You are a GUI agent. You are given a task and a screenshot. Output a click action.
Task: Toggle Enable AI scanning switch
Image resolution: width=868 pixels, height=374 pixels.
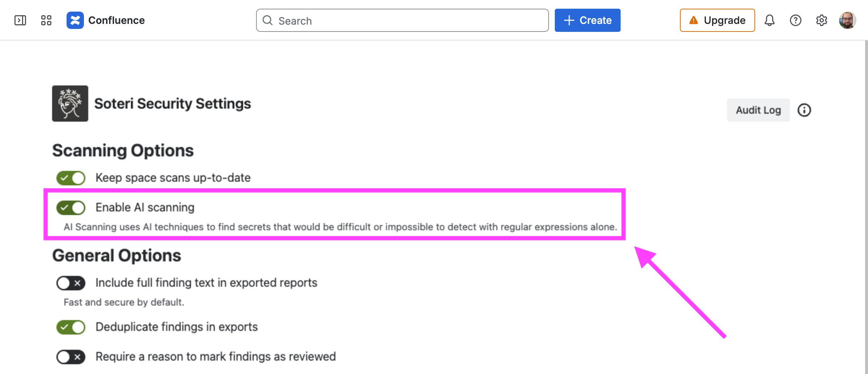(71, 208)
